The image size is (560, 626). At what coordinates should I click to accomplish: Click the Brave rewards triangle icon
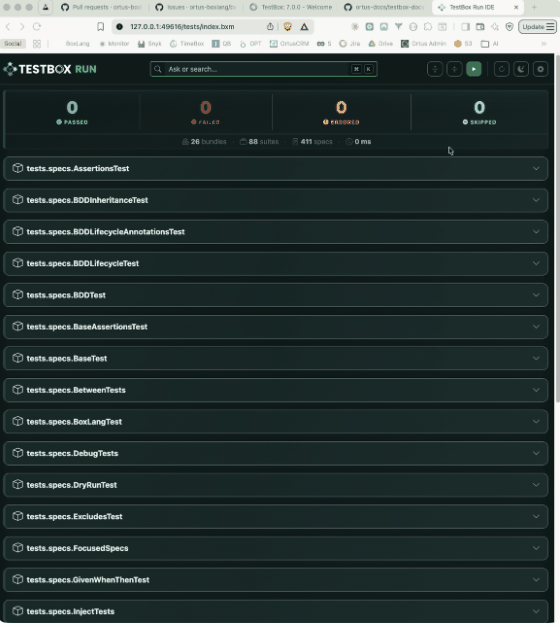pyautogui.click(x=304, y=27)
